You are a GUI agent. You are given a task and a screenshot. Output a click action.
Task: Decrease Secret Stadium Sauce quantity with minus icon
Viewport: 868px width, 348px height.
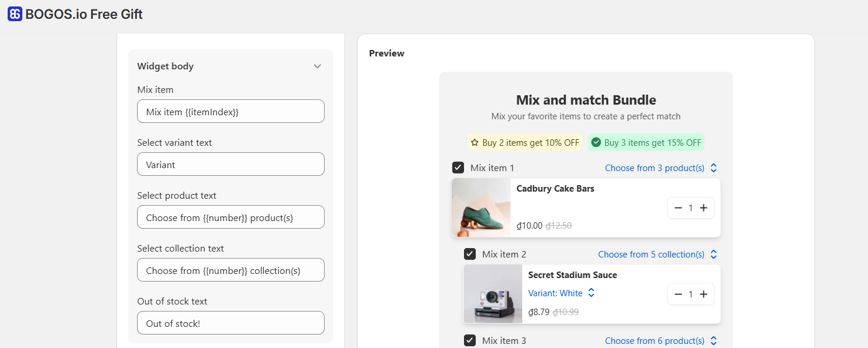678,294
